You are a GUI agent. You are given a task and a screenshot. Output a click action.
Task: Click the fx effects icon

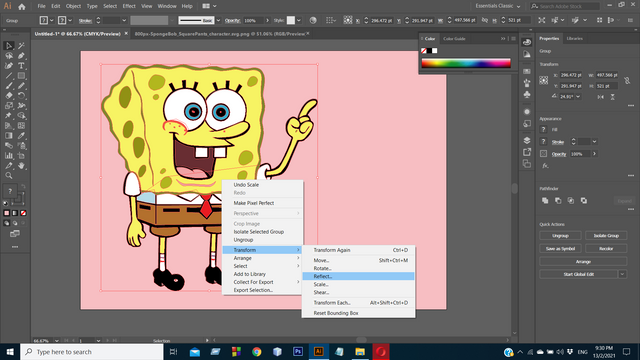pos(545,166)
